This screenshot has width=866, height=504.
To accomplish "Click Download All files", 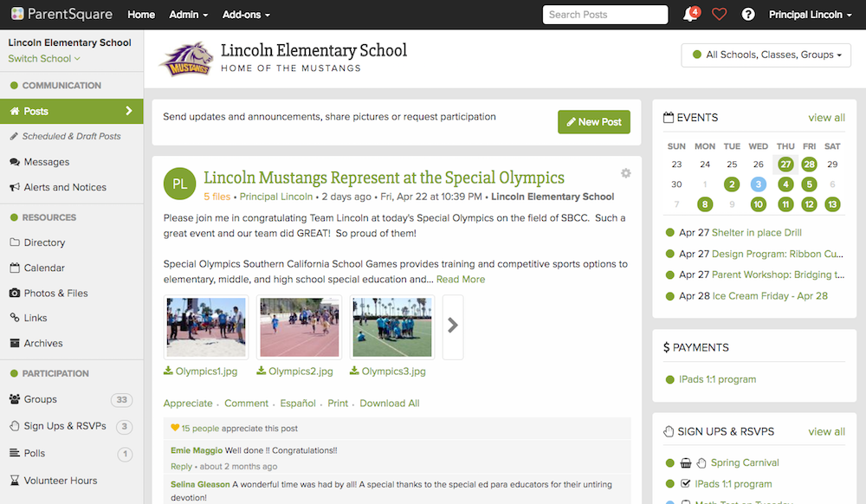I will 390,404.
